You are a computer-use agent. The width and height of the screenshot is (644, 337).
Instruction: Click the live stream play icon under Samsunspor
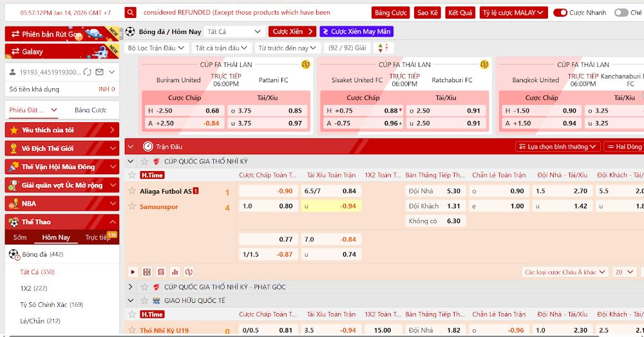133,272
